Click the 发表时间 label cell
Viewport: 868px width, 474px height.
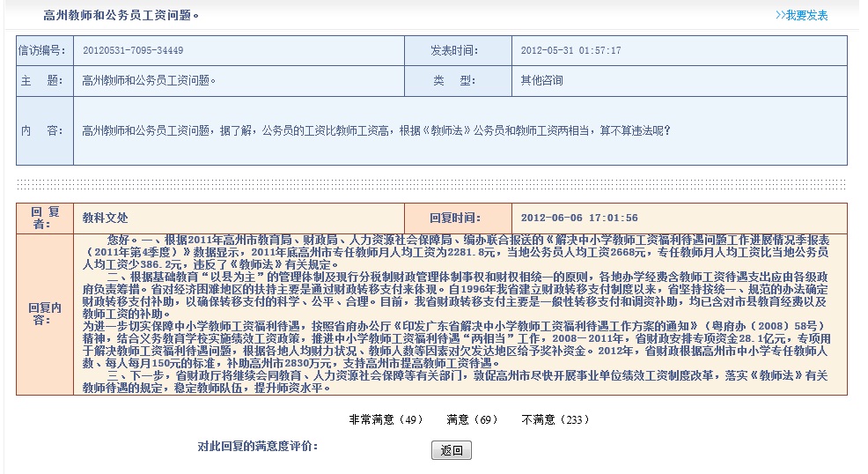[457, 51]
